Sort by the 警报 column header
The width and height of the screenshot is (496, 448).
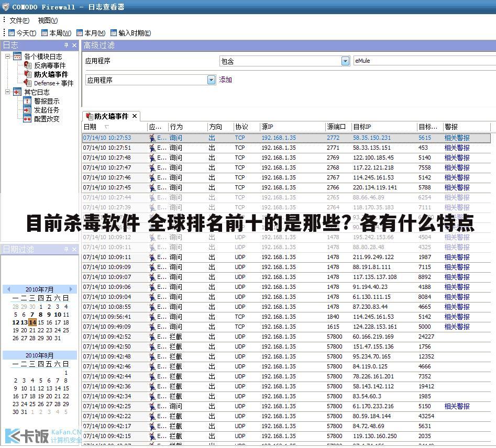click(x=467, y=127)
